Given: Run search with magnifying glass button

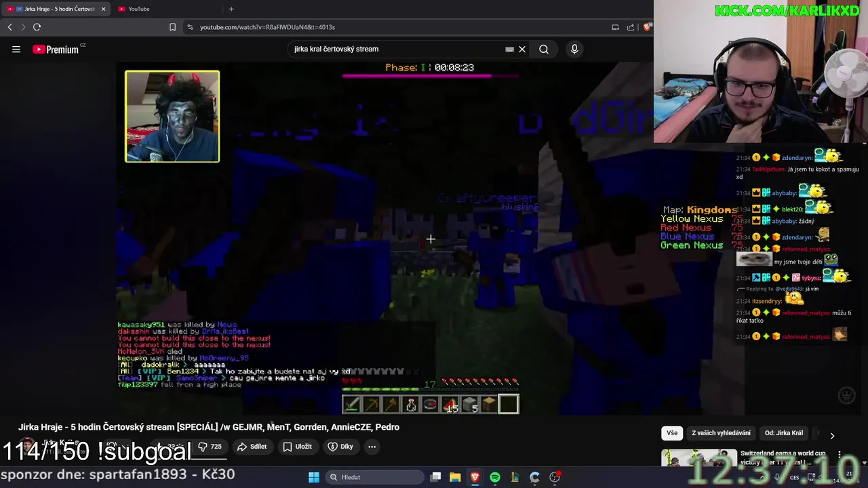Looking at the screenshot, I should (544, 49).
